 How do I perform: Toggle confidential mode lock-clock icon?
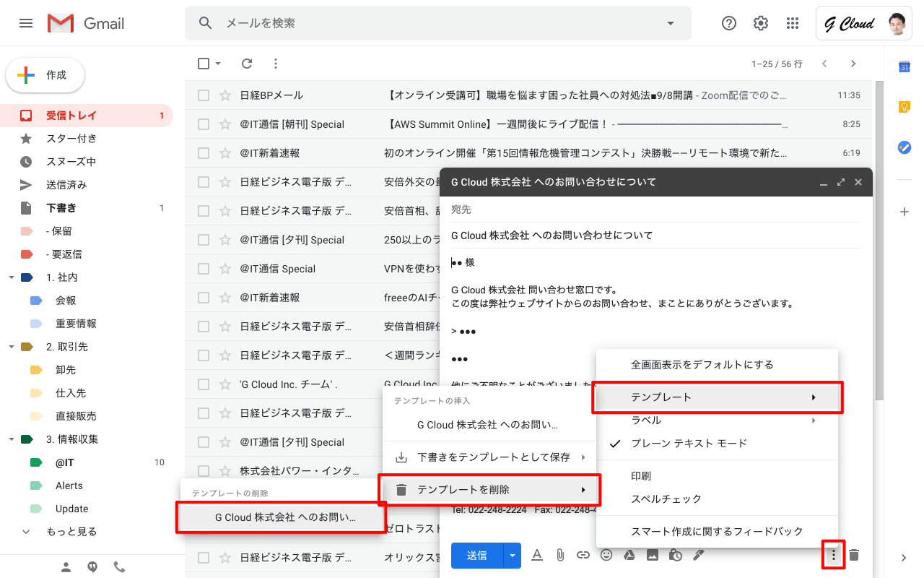[x=676, y=555]
